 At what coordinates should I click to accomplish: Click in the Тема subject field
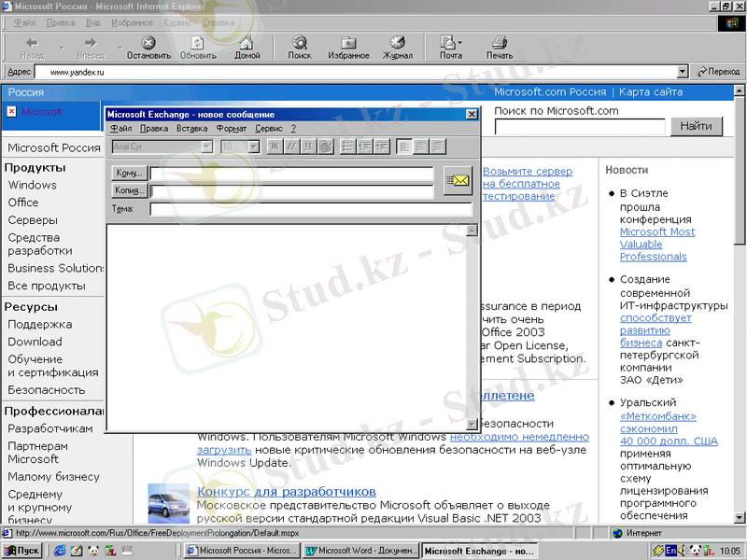tap(311, 209)
